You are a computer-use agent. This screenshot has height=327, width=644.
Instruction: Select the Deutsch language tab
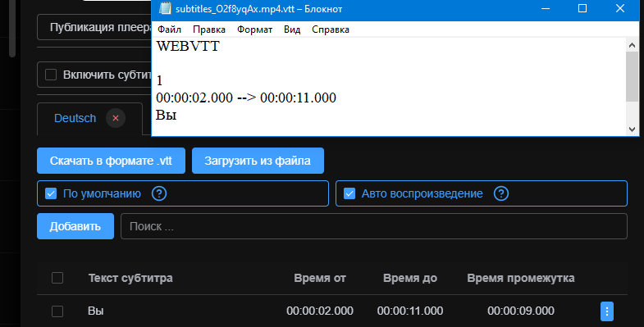pos(75,118)
